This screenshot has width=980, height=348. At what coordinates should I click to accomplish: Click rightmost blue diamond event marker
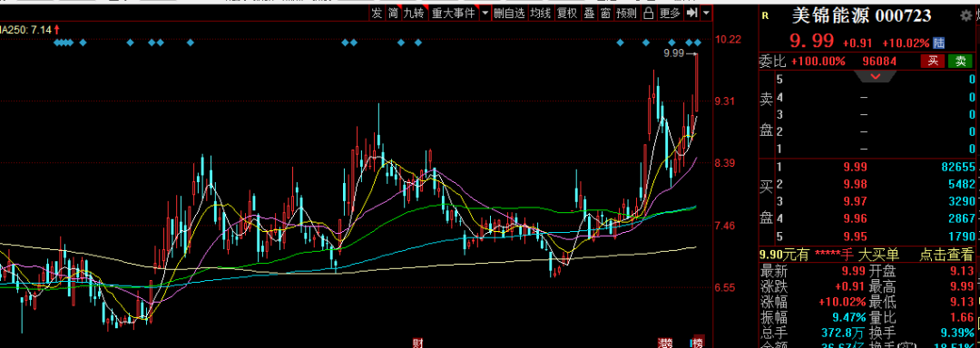pyautogui.click(x=698, y=43)
